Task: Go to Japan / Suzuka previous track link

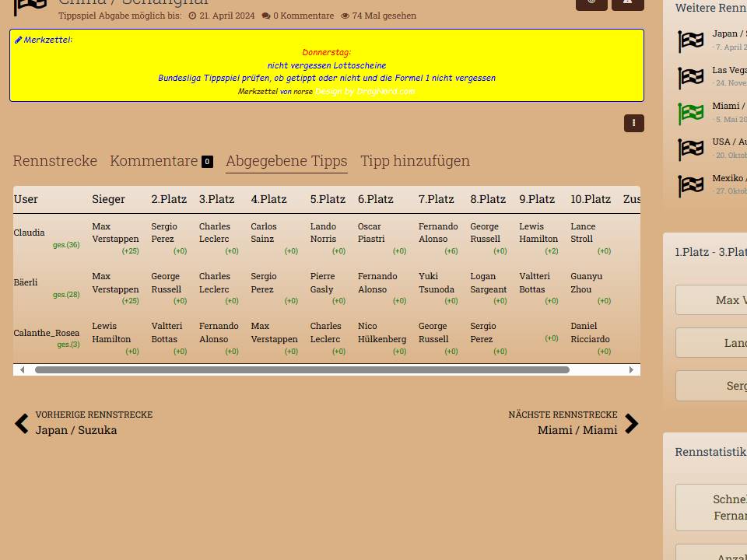Action: pyautogui.click(x=76, y=430)
